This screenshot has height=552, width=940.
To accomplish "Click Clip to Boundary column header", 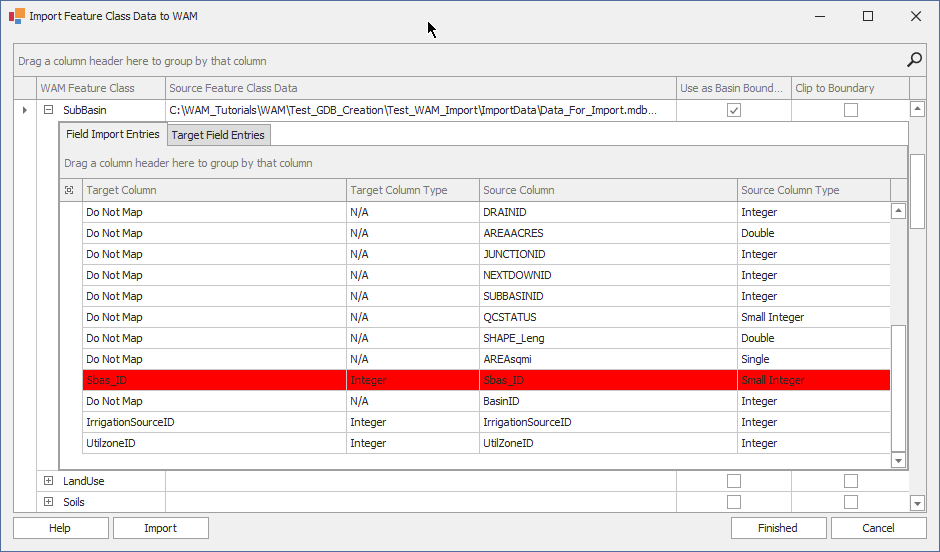I will click(x=851, y=88).
